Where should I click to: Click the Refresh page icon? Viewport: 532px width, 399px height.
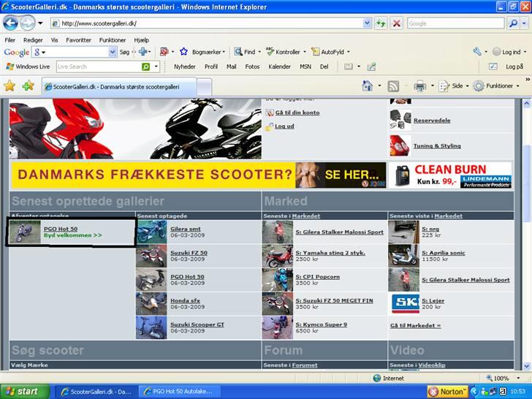pyautogui.click(x=381, y=23)
